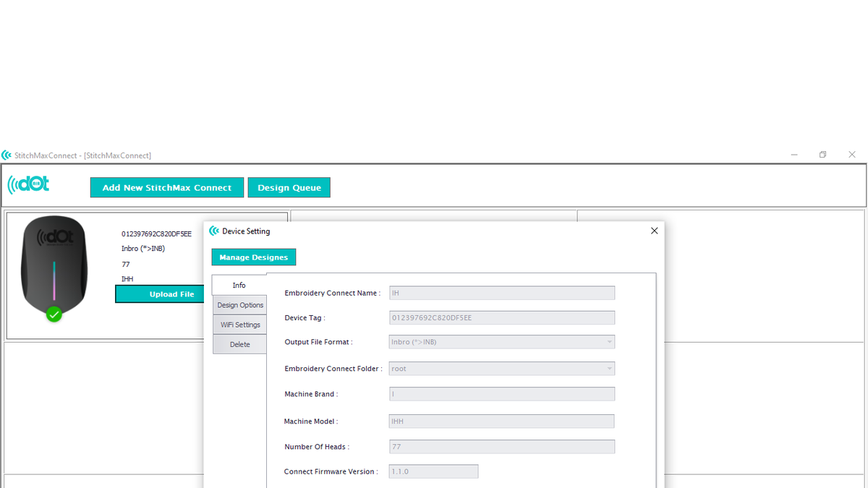This screenshot has height=488, width=868.
Task: Click the green checkmark status icon on device
Action: (54, 314)
